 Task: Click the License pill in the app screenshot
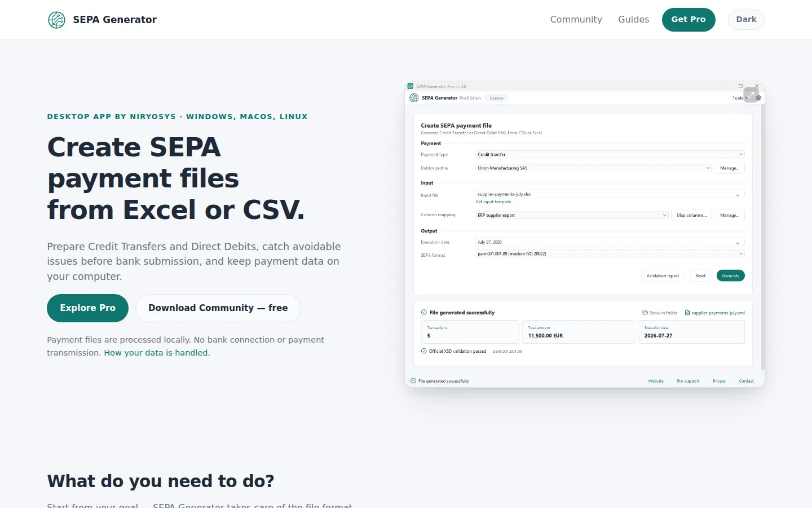pos(496,98)
